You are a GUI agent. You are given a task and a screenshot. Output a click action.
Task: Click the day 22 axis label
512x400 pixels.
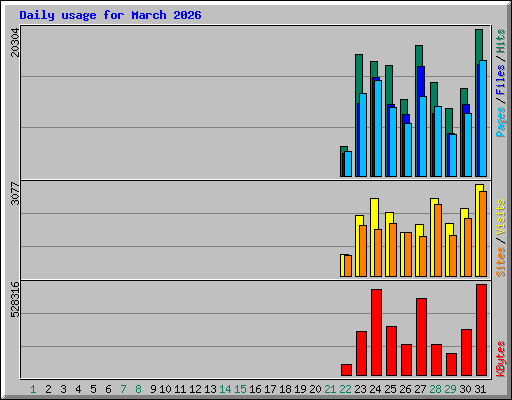345,389
